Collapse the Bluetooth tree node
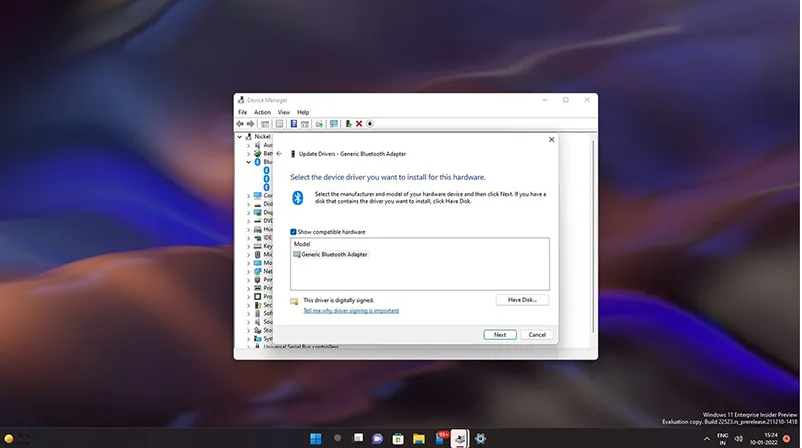 click(249, 162)
